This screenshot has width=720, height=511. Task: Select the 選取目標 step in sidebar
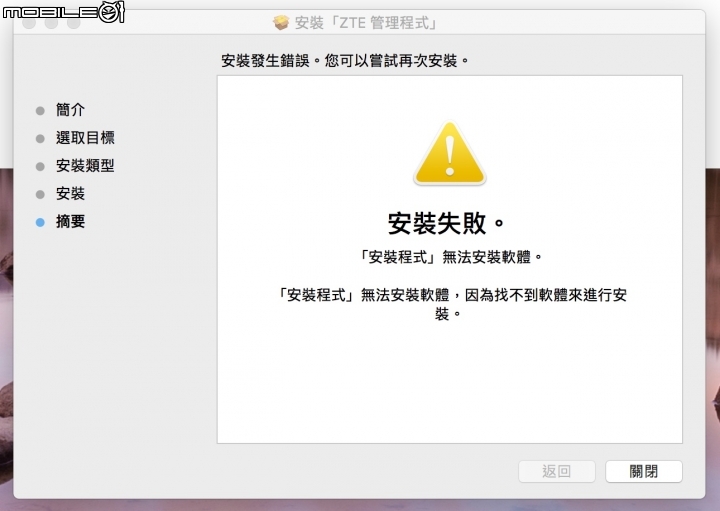pyautogui.click(x=85, y=138)
